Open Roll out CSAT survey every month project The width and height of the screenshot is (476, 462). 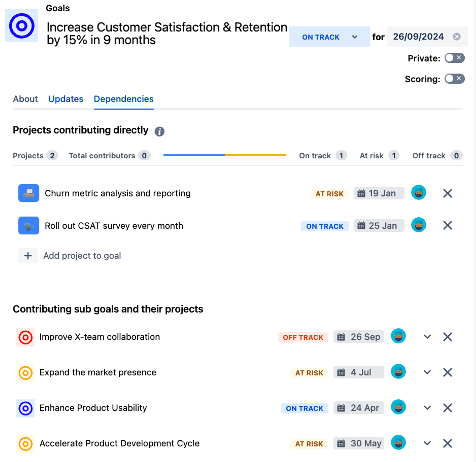114,226
